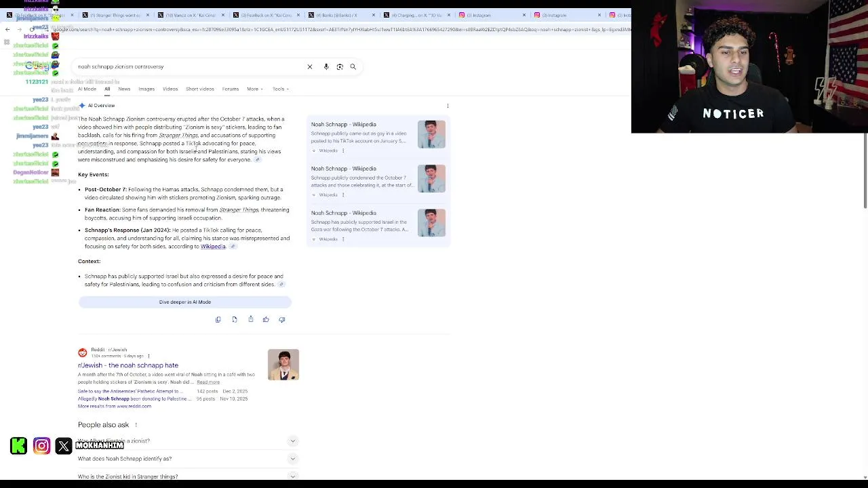The height and width of the screenshot is (488, 868).
Task: Open Google Lens image search
Action: (340, 66)
